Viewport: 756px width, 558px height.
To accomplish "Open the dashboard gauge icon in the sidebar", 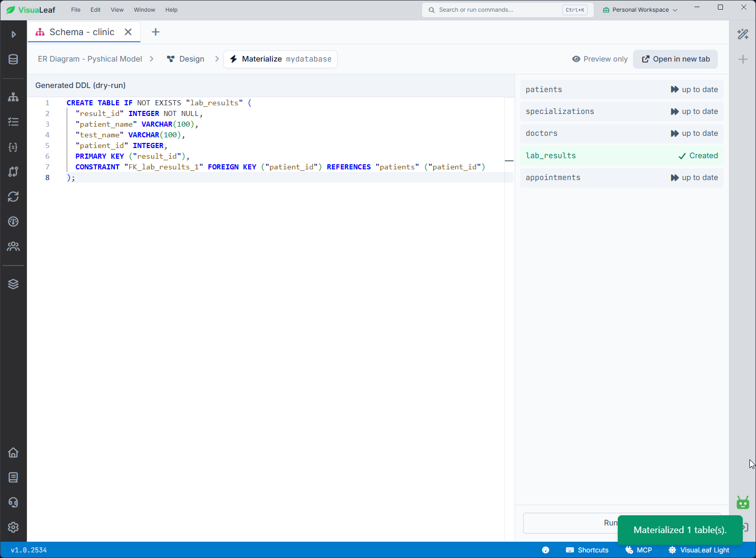I will pos(14,221).
